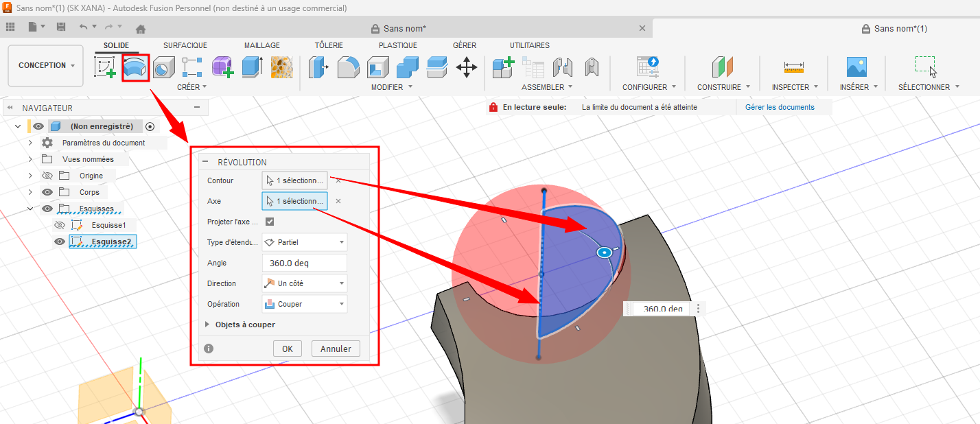This screenshot has height=424, width=980.
Task: Switch to the GÉRER tab
Action: click(465, 45)
